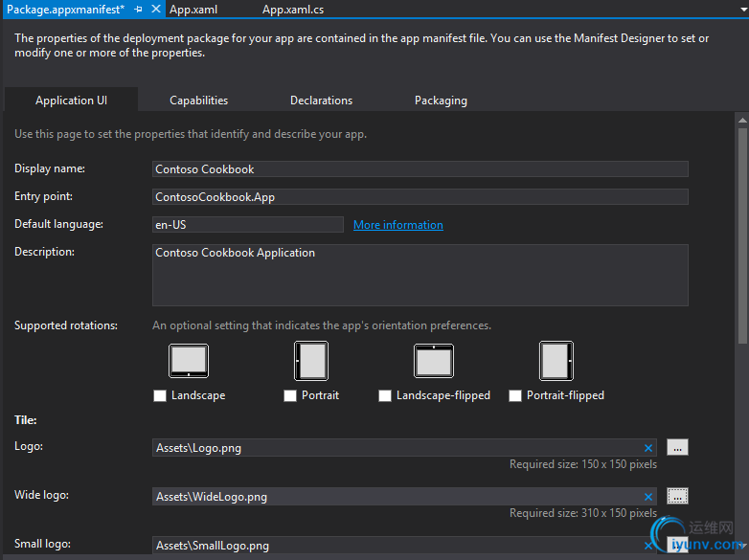
Task: Switch to the Capabilities tab
Action: (x=198, y=101)
